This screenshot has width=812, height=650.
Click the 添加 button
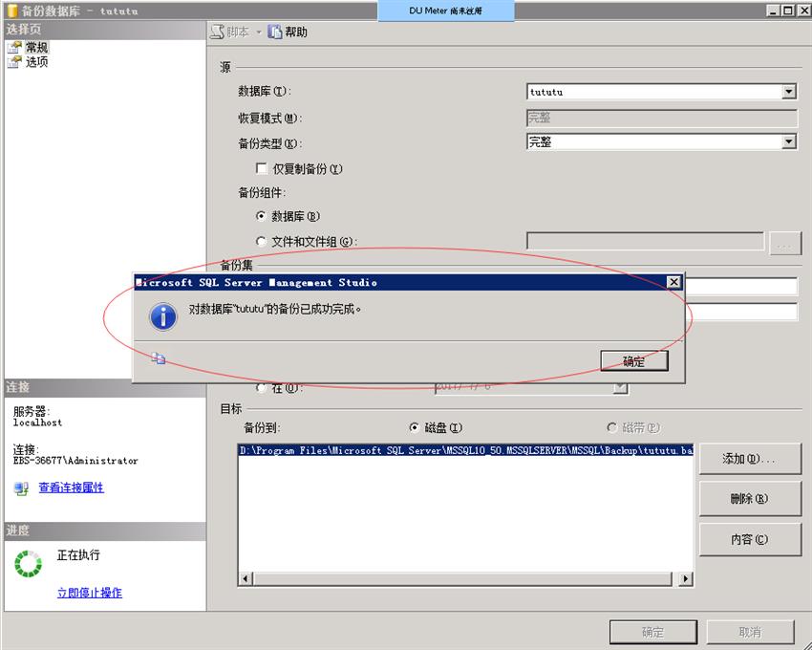[750, 459]
